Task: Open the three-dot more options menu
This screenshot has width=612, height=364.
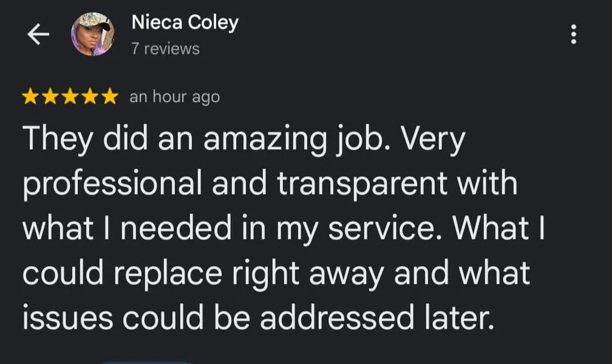Action: coord(573,34)
